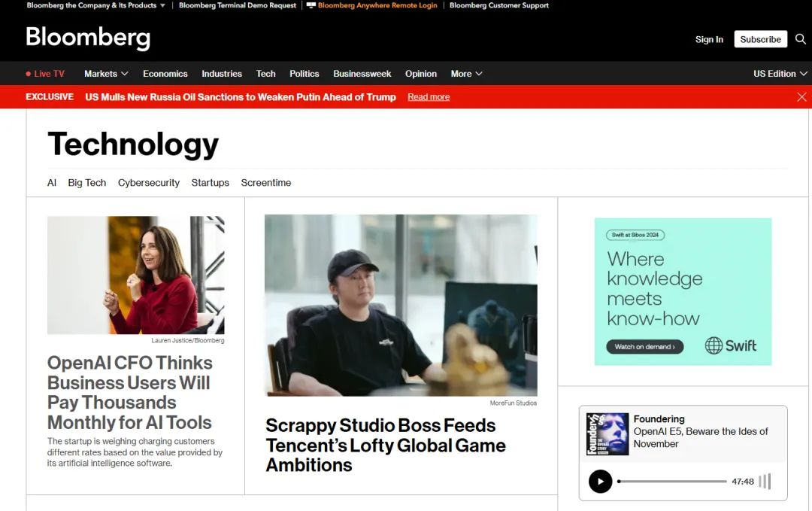Open the US Edition selector
This screenshot has height=511, width=812.
(x=780, y=74)
